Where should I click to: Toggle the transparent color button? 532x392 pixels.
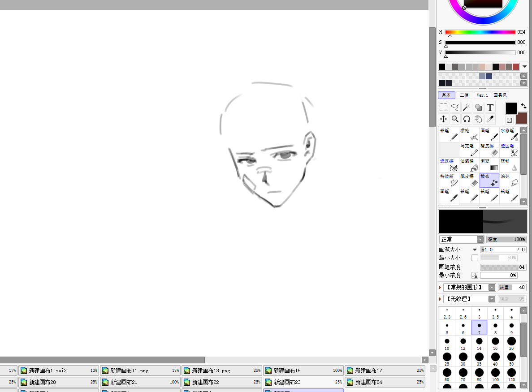(510, 120)
